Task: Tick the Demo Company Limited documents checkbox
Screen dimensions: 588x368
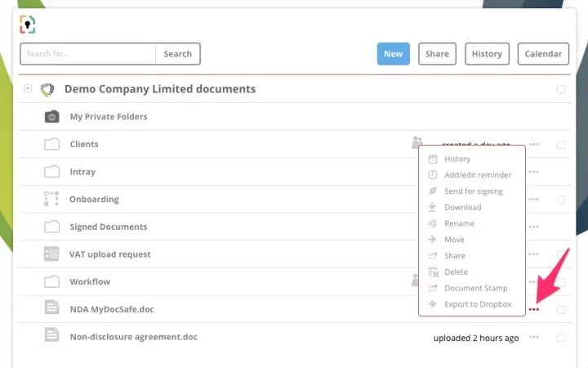Action: (x=561, y=89)
